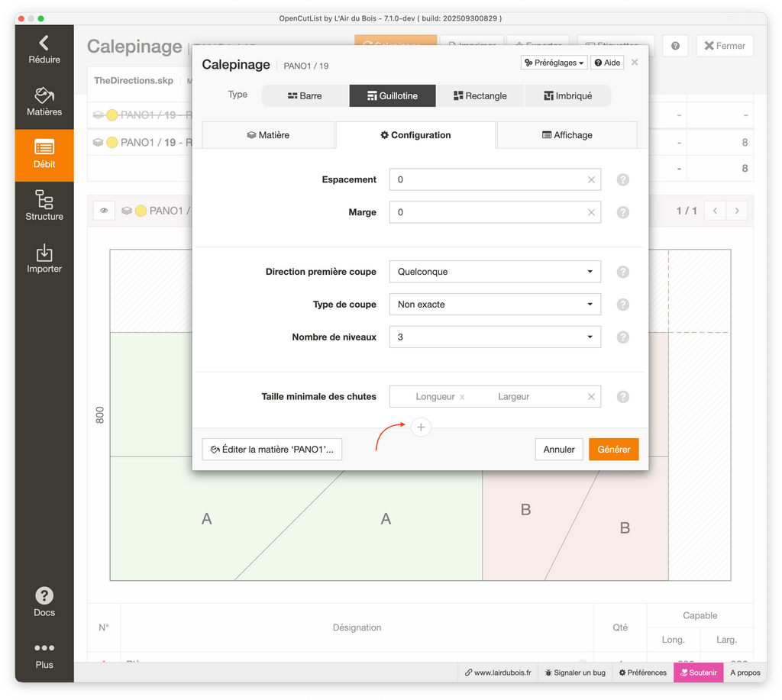782x700 pixels.
Task: Switch to the Affichage tab
Action: coord(567,135)
